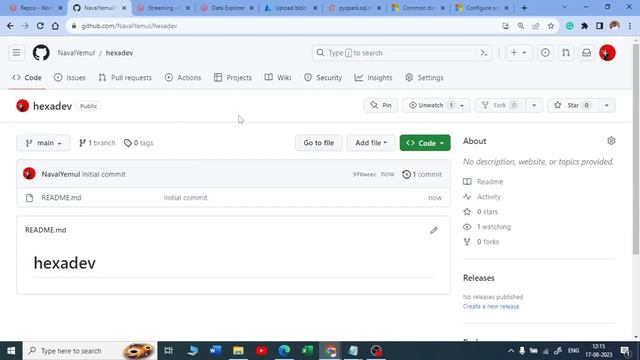Open the NavalYemul breadcrumb link
This screenshot has width=640, height=360.
[76, 53]
